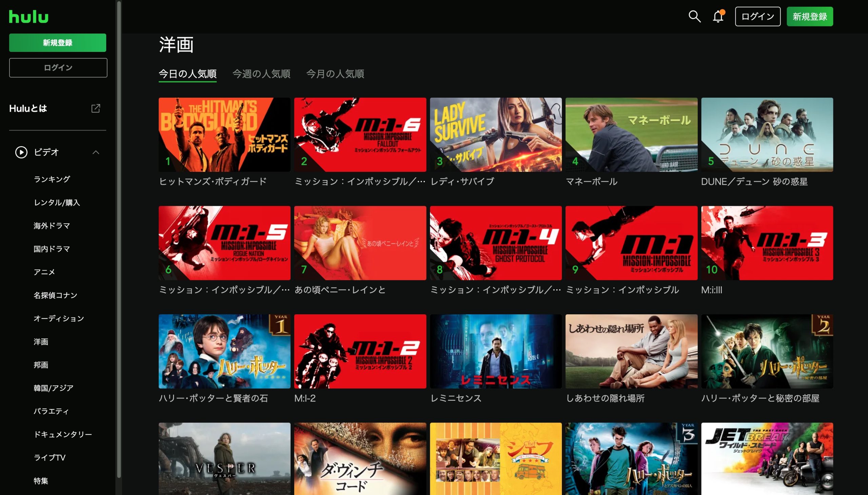The image size is (868, 495).
Task: Open the Lady Survive thumbnail
Action: [496, 135]
